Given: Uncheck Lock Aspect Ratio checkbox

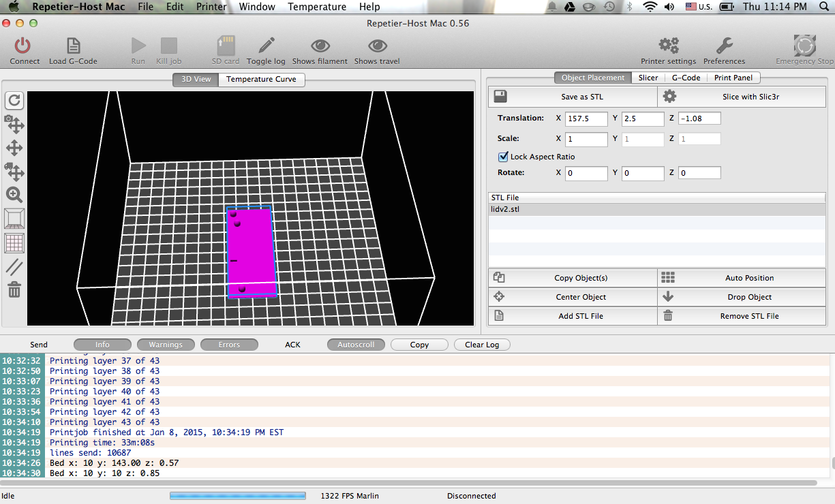Looking at the screenshot, I should (504, 157).
